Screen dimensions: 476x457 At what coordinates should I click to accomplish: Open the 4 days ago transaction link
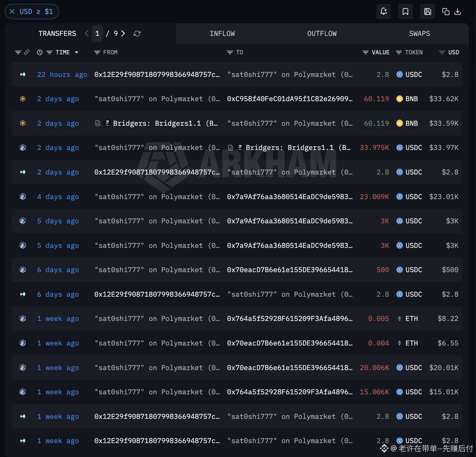coord(58,197)
